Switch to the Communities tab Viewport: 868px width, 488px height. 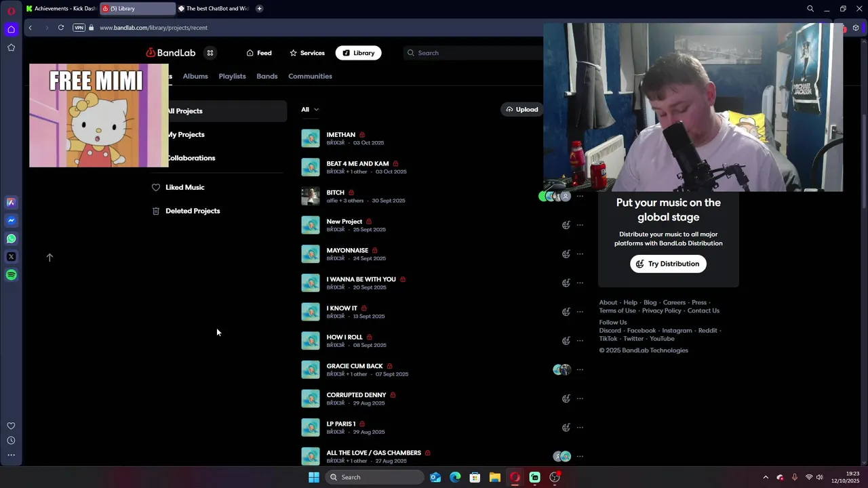(310, 76)
